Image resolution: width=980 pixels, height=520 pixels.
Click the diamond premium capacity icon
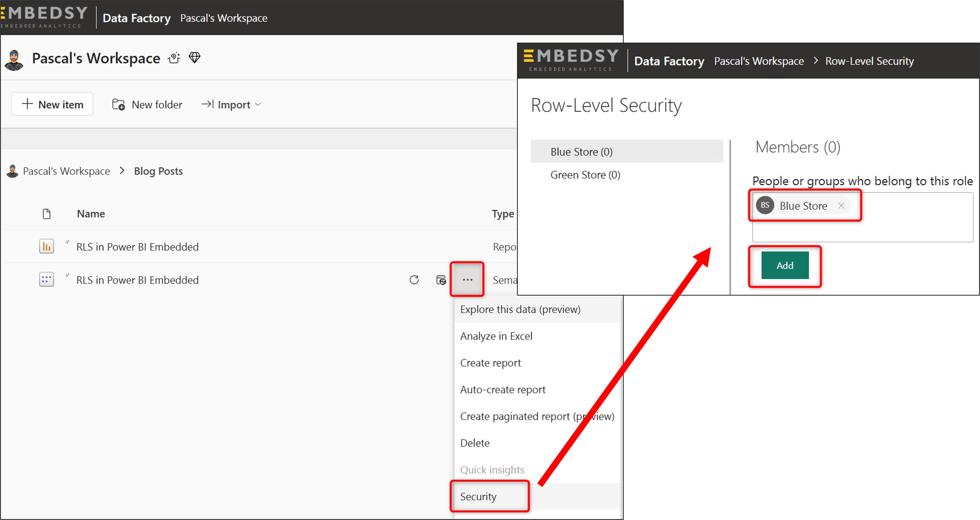tap(194, 58)
